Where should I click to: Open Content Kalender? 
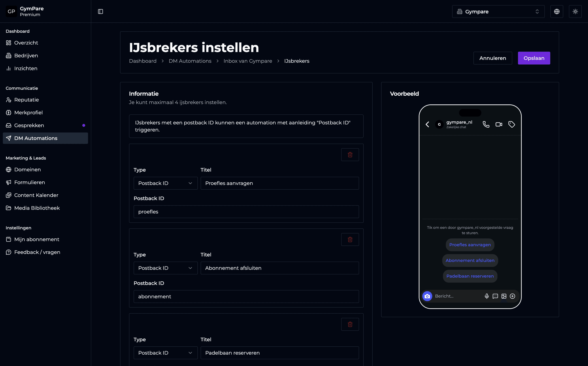click(x=45, y=195)
